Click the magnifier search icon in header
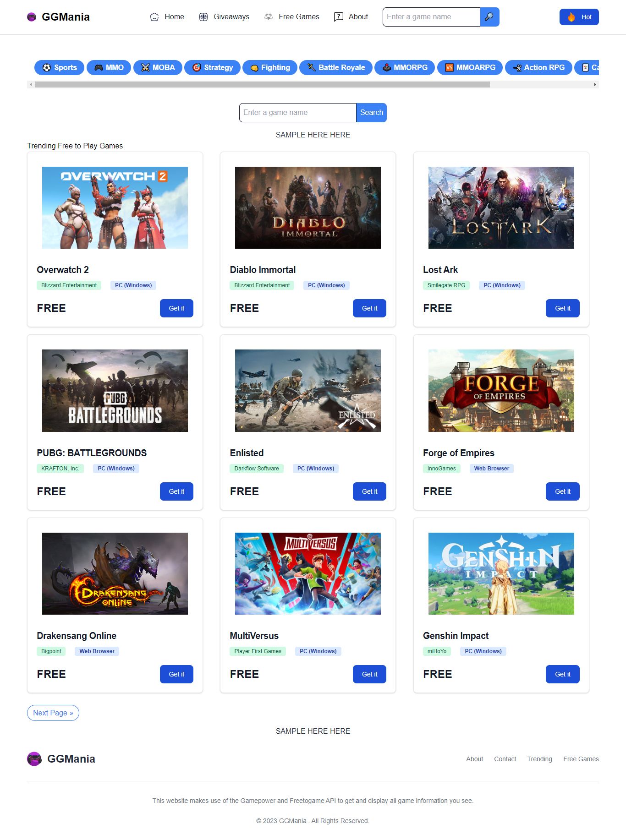This screenshot has width=626, height=840. point(489,17)
